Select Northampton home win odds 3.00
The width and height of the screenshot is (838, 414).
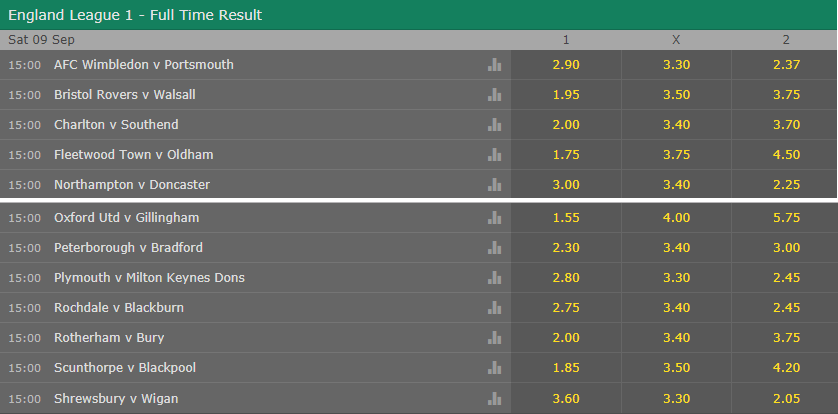pyautogui.click(x=566, y=184)
